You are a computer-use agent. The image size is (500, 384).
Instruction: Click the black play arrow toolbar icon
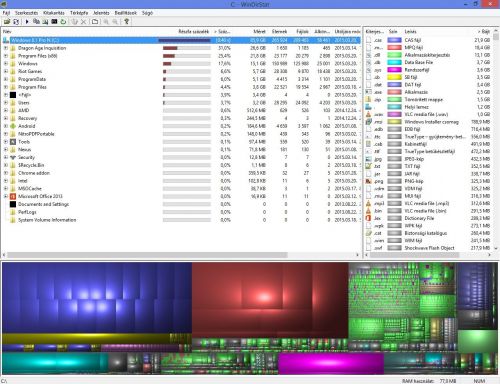click(27, 22)
